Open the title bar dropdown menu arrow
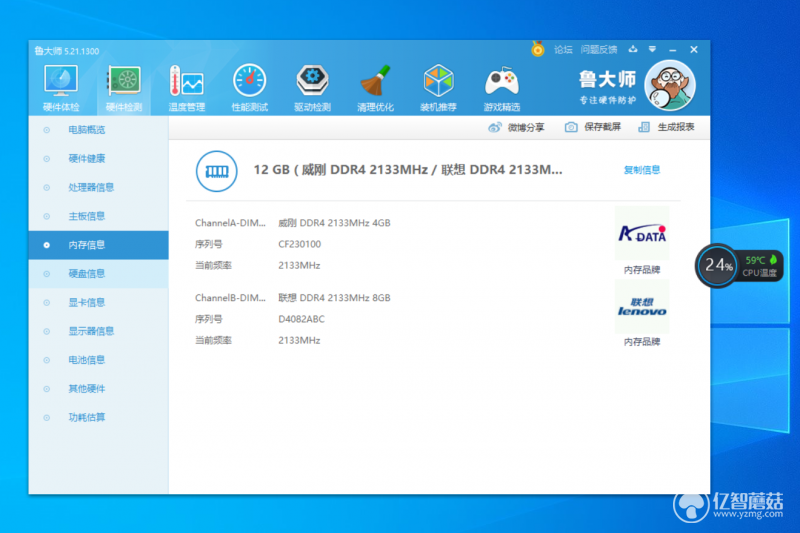Image resolution: width=800 pixels, height=533 pixels. (652, 49)
